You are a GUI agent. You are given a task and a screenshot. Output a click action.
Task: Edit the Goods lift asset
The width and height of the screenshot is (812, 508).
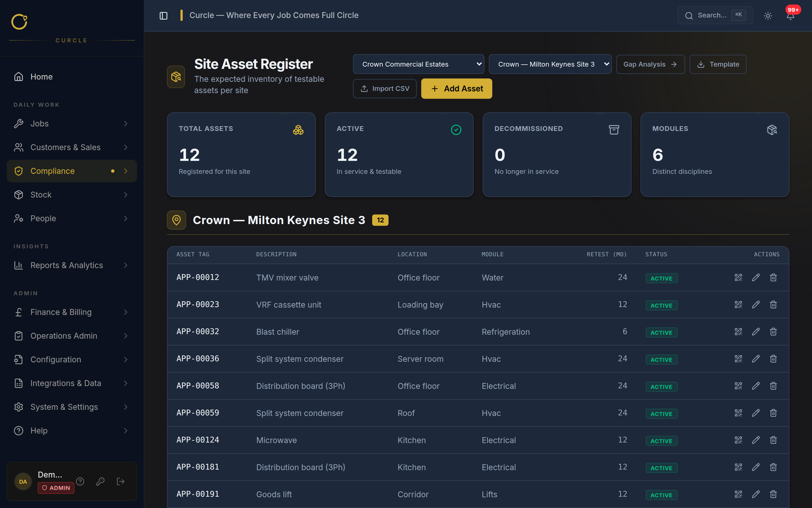point(756,494)
